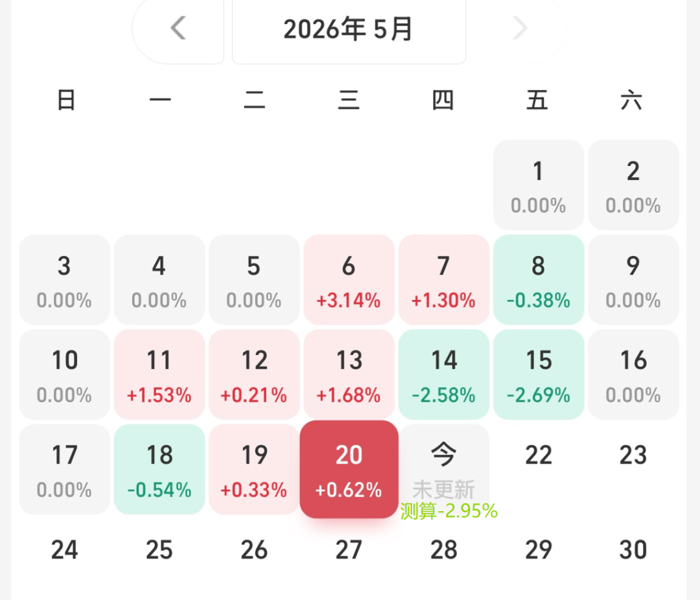This screenshot has width=700, height=600.
Task: Select day 5 in the calendar
Action: pos(254,280)
